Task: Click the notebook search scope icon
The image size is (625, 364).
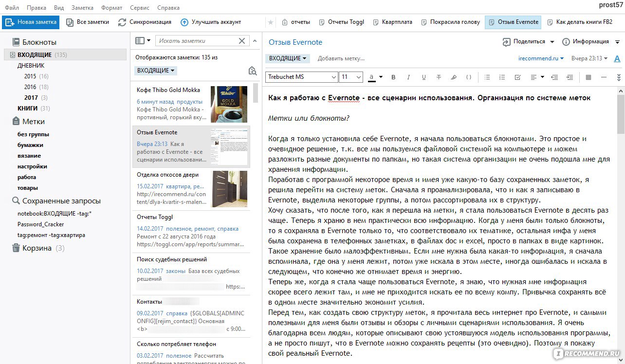Action: (252, 71)
